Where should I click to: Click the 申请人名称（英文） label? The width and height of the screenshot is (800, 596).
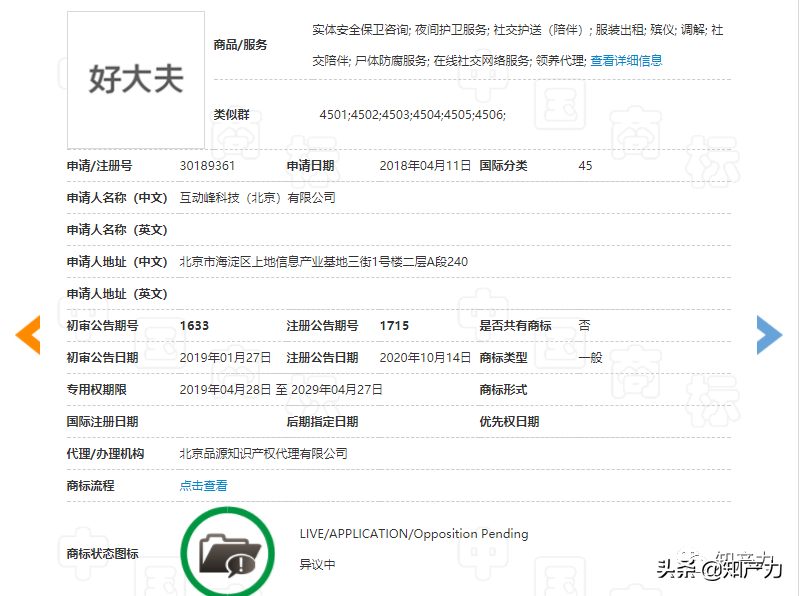[x=117, y=230]
